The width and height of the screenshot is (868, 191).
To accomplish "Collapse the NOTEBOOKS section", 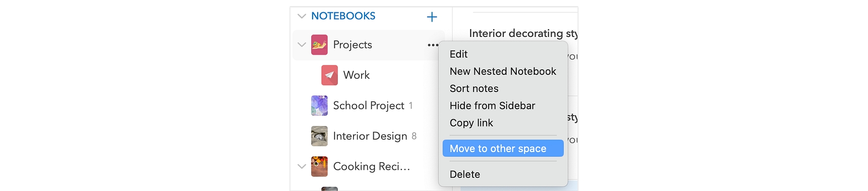I will click(x=302, y=16).
